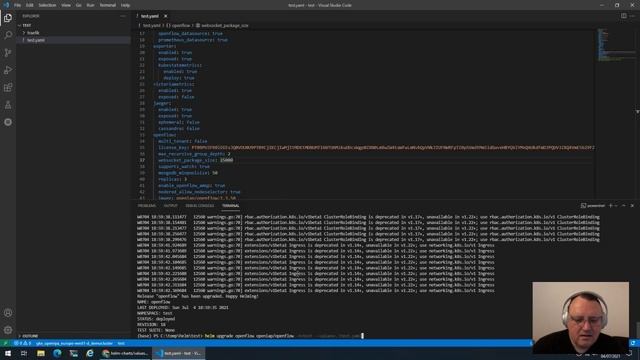Open Task View on the taskbar

[24, 353]
